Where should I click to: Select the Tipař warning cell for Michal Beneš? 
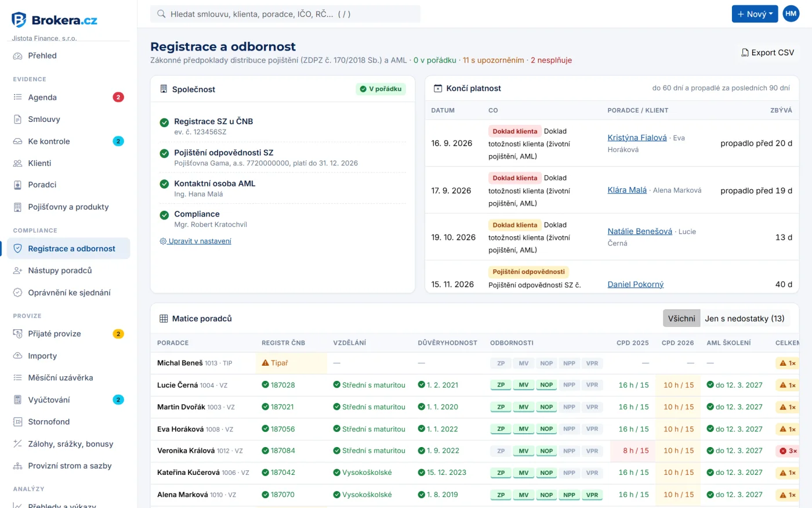(291, 363)
